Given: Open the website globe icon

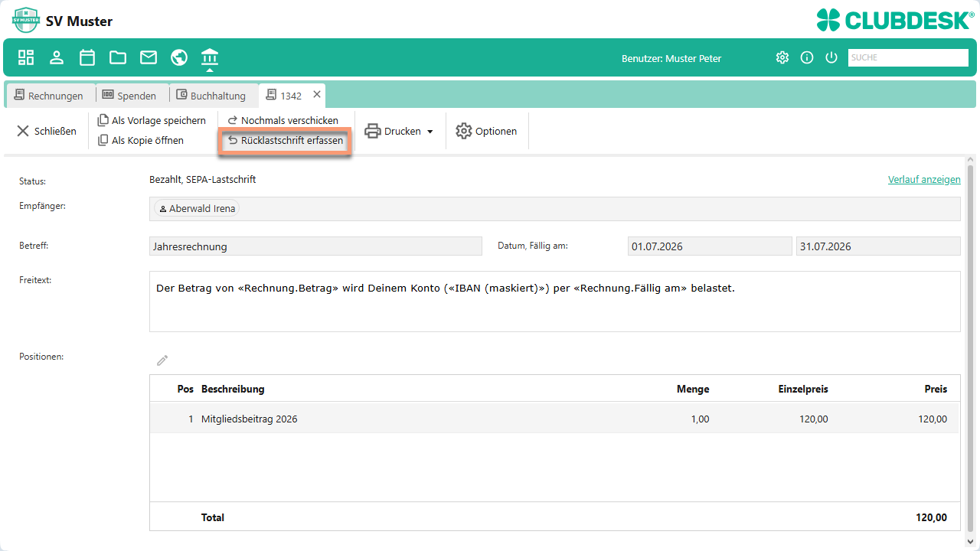Looking at the screenshot, I should pyautogui.click(x=179, y=57).
